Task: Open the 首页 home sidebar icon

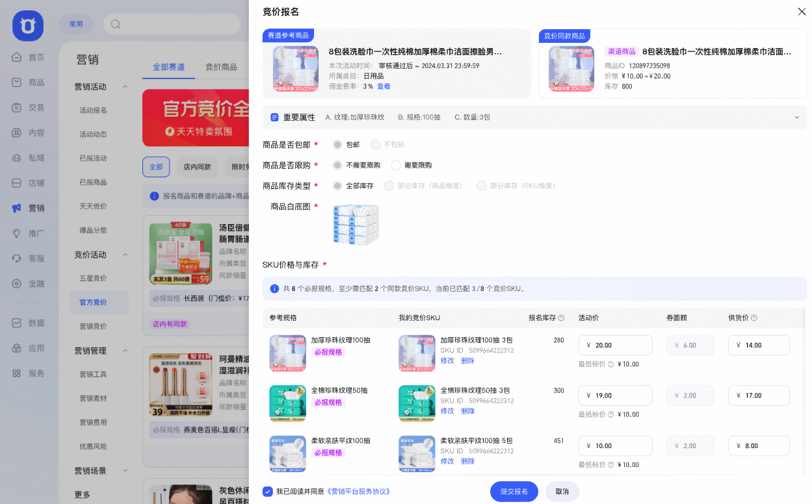Action: click(x=17, y=57)
